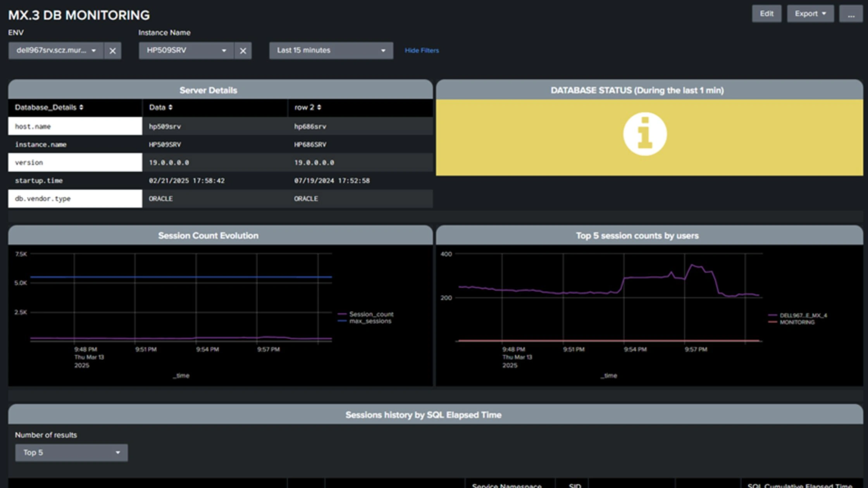Toggle MONITORING legend series
Viewport: 868px width, 488px height.
pyautogui.click(x=797, y=322)
